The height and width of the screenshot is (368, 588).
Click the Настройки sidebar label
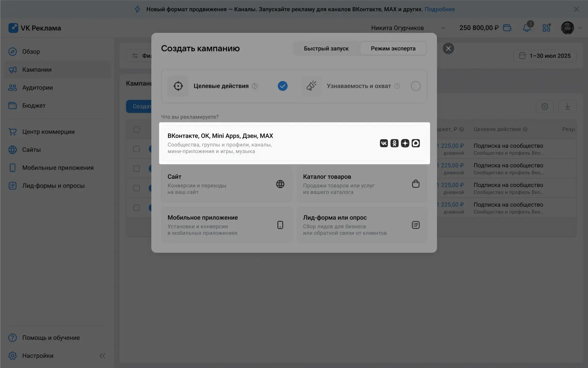coord(38,356)
